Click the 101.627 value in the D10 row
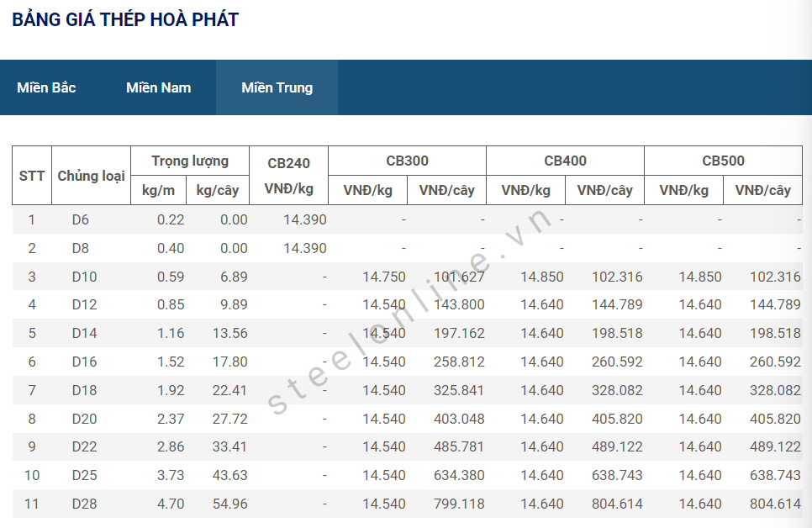 point(459,277)
